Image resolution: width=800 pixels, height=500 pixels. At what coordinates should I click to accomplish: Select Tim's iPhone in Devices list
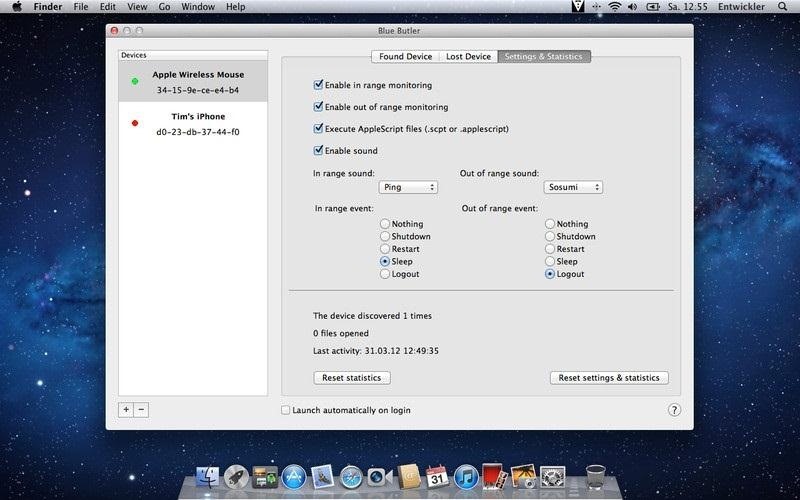pos(193,123)
